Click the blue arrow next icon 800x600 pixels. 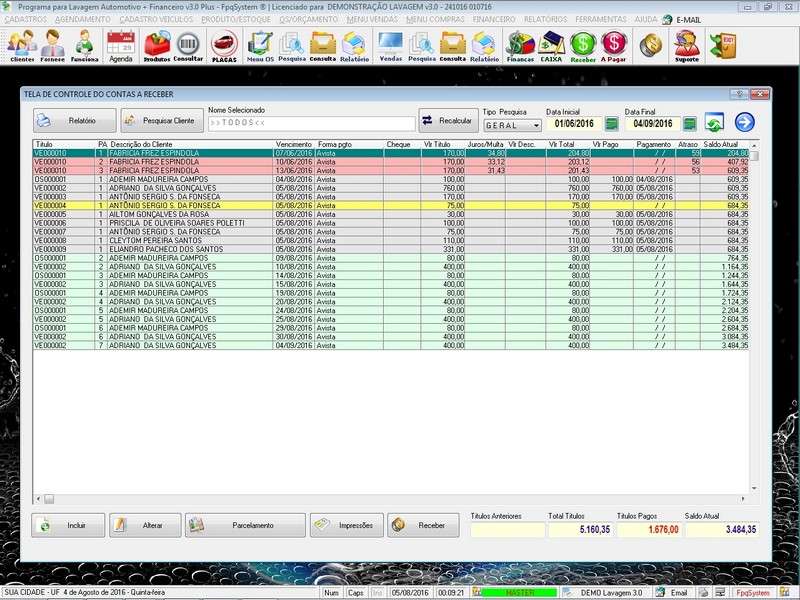pos(744,122)
